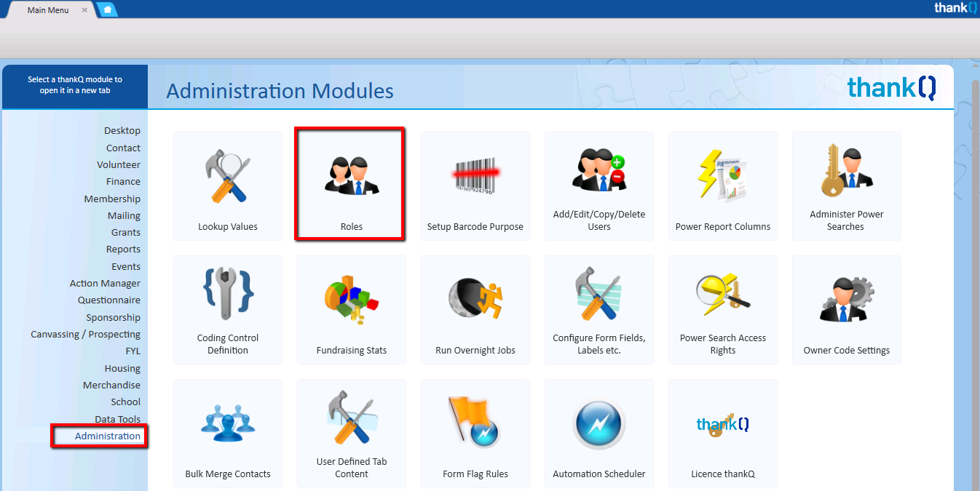Open Coding Control Definition module

(x=228, y=310)
